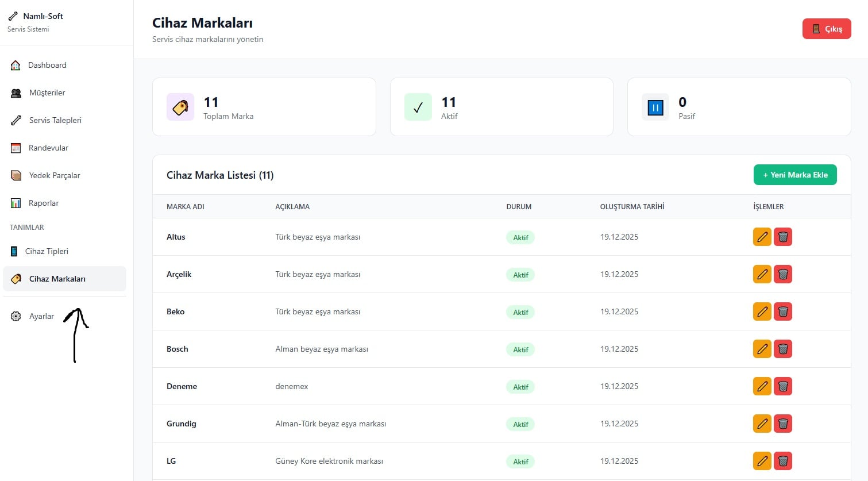The image size is (868, 481).
Task: Click the red Çıkış logout button
Action: click(827, 29)
